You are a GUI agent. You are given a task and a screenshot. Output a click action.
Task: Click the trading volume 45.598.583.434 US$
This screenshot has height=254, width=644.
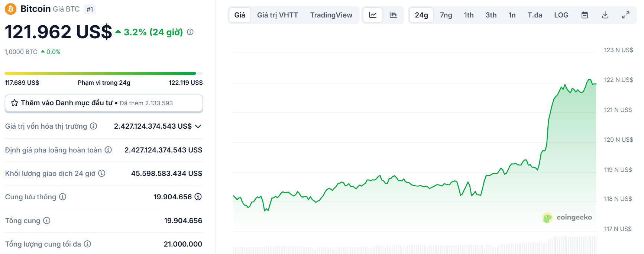pos(166,173)
